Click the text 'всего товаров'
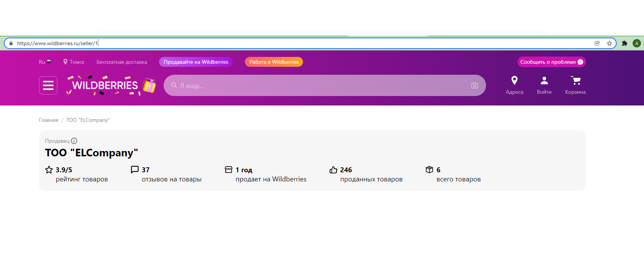644x255 pixels. [459, 179]
